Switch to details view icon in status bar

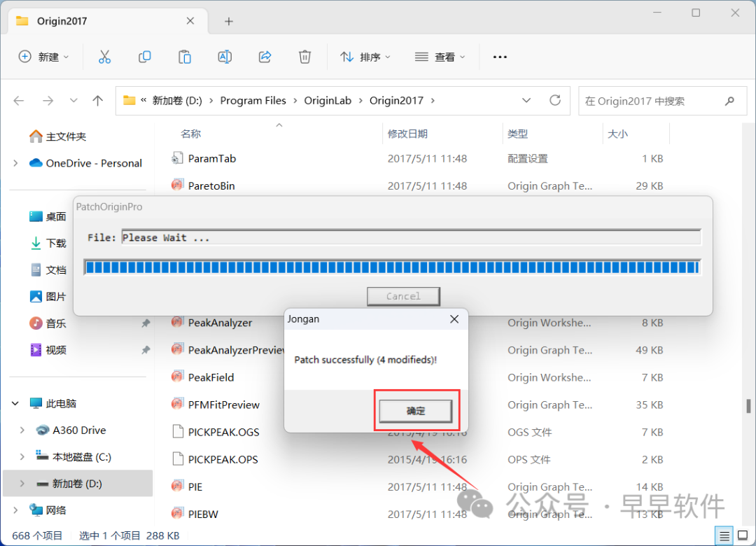point(726,535)
